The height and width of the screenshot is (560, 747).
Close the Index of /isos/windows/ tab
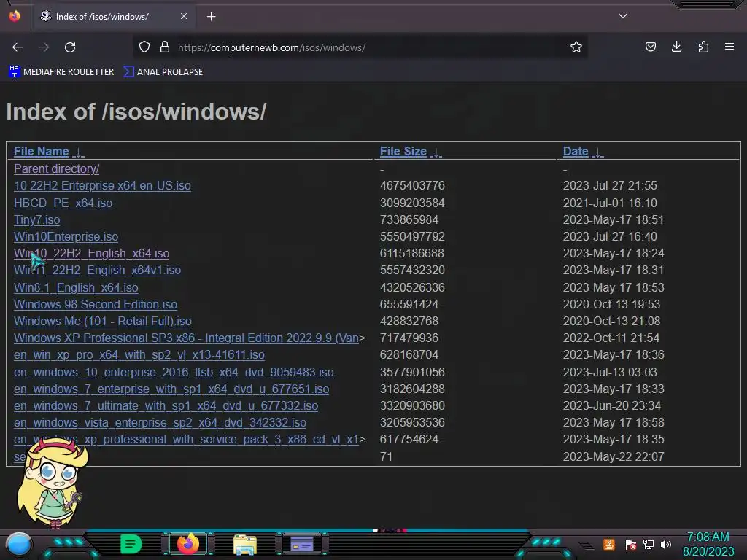point(184,16)
